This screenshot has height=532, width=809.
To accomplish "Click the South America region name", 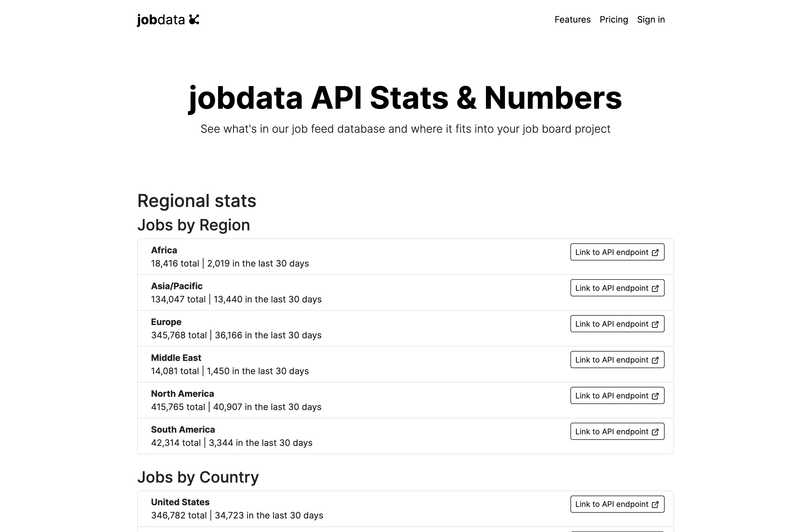I will click(183, 429).
